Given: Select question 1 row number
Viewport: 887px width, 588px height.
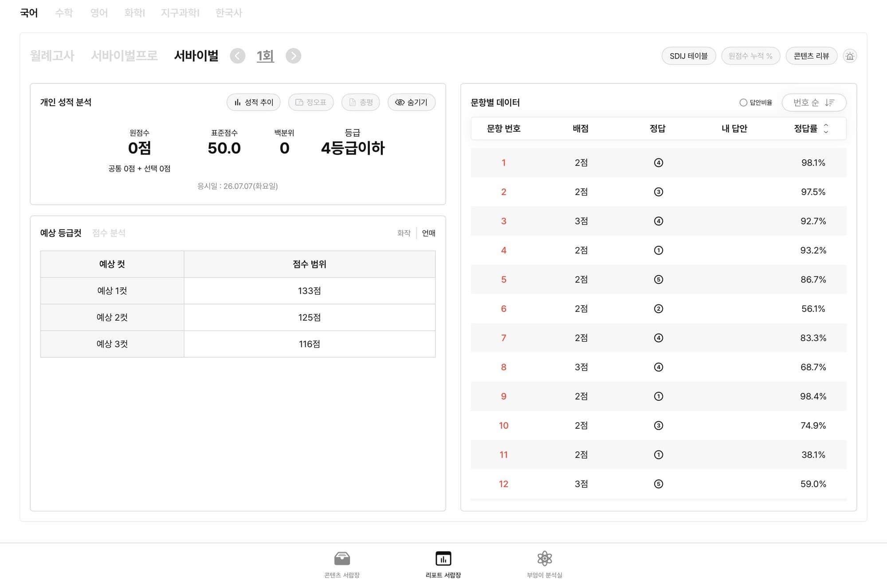Looking at the screenshot, I should (x=504, y=163).
